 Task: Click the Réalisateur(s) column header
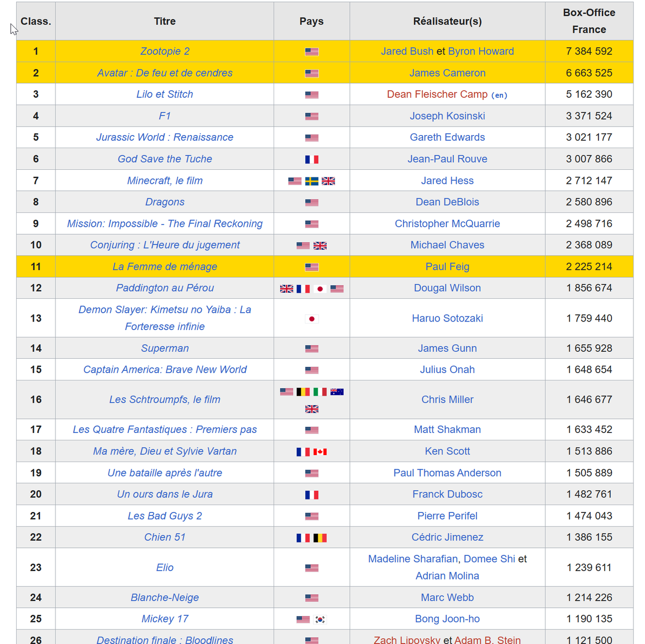(447, 21)
